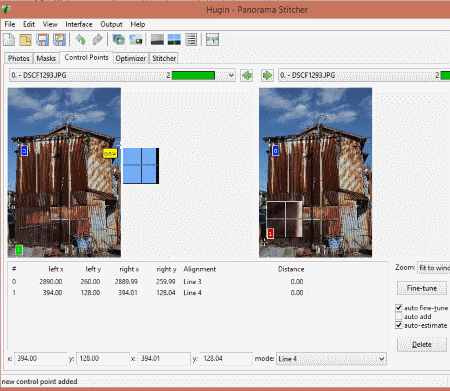Click the Undo arrow icon

click(80, 40)
